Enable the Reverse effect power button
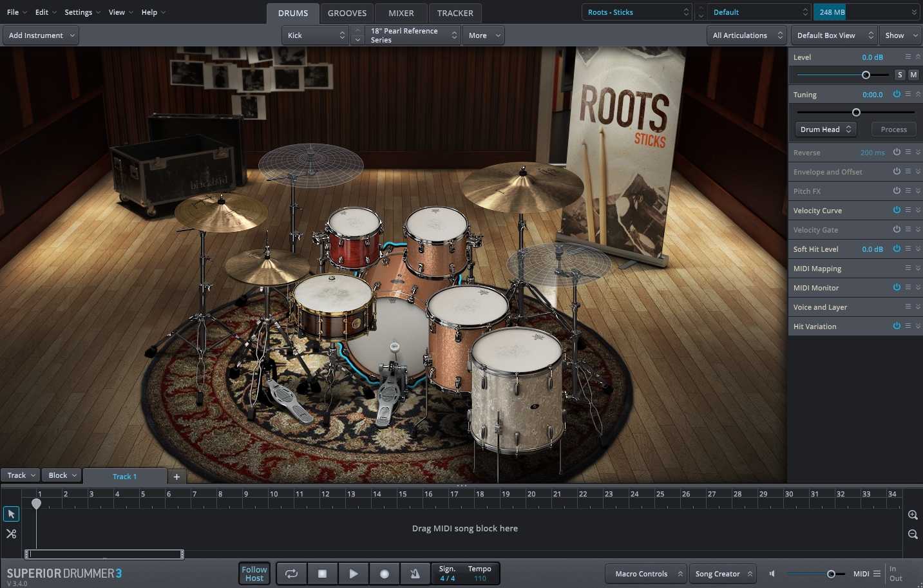The height and width of the screenshot is (588, 923). [x=897, y=152]
